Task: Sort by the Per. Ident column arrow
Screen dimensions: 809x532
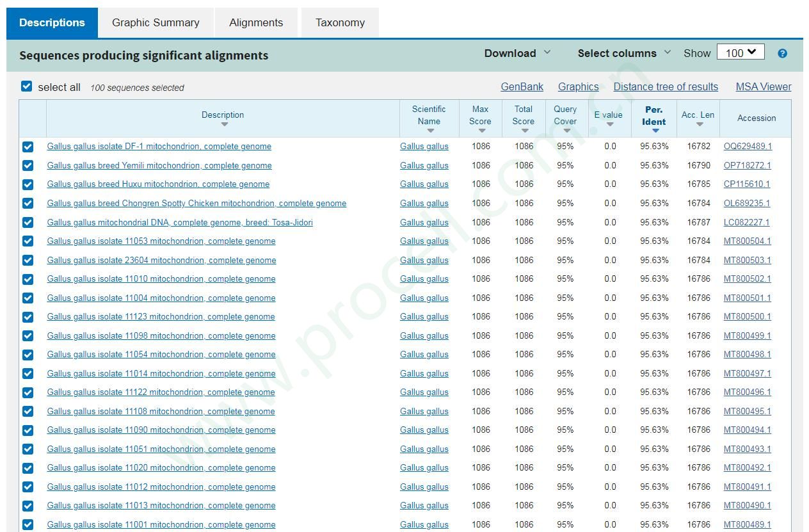Action: coord(655,131)
